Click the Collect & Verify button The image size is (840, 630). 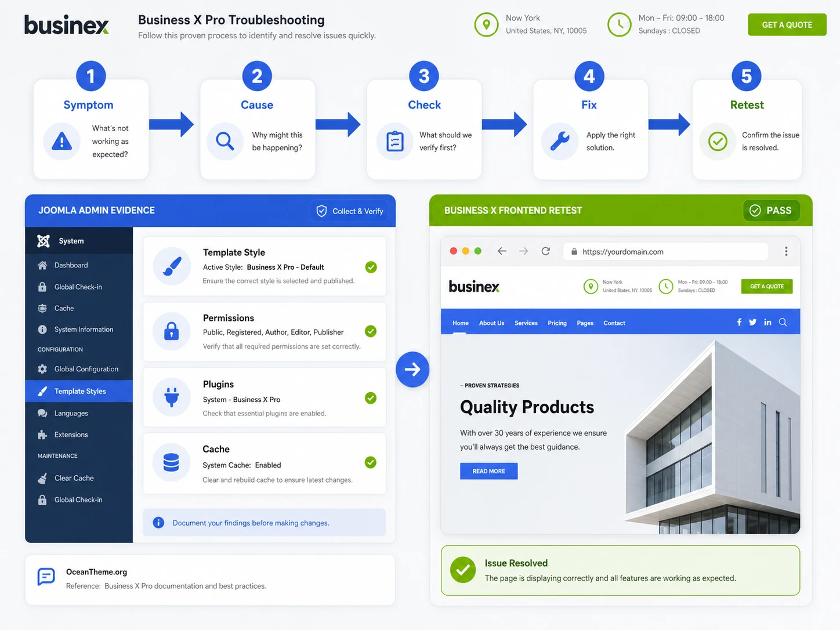(350, 211)
